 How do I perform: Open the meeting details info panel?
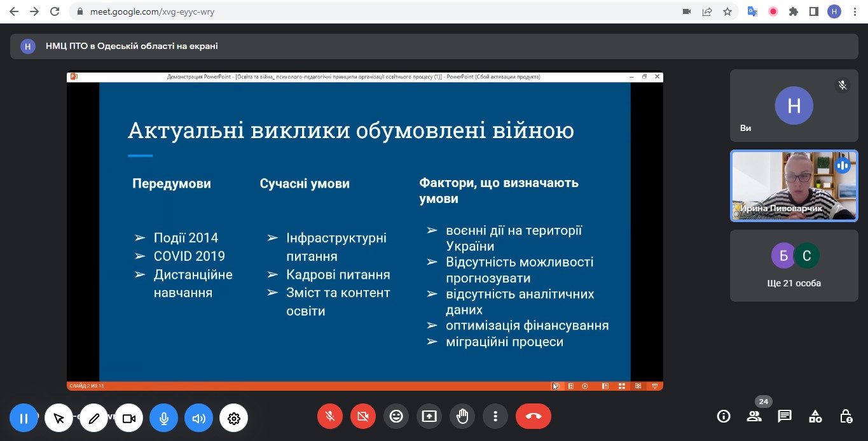[x=723, y=416]
